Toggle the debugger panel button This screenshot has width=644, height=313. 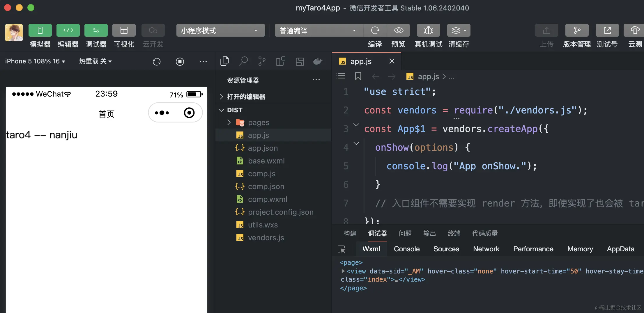click(96, 30)
